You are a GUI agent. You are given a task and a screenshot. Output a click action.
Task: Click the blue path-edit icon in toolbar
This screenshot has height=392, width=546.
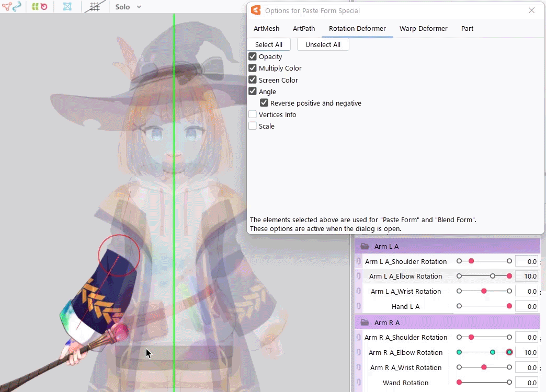17,7
